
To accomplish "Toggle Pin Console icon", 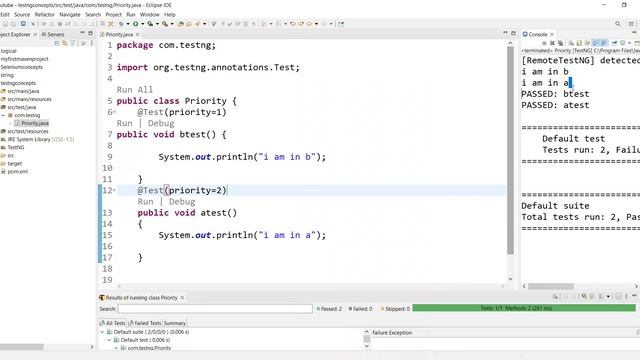I will pyautogui.click(x=614, y=43).
